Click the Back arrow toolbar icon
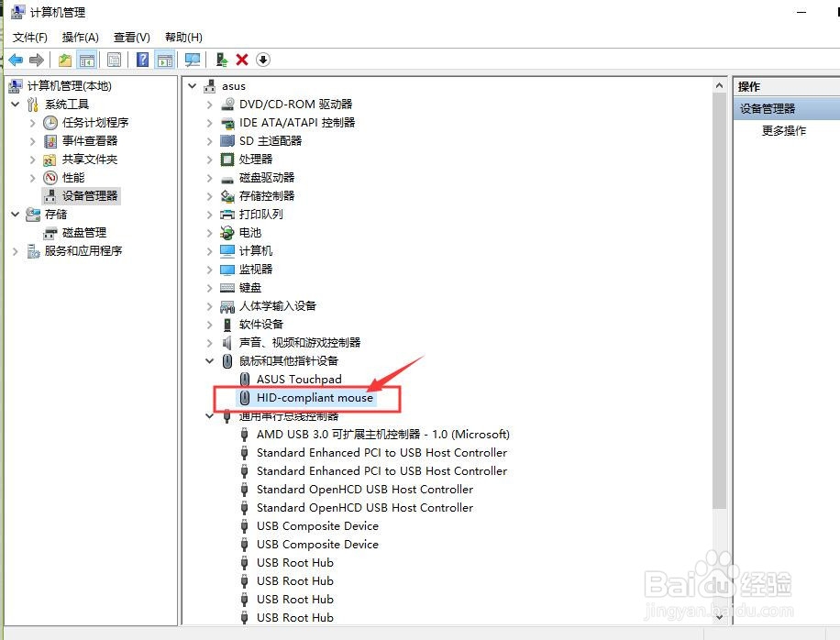Screen dimensions: 840x640 pos(16,60)
